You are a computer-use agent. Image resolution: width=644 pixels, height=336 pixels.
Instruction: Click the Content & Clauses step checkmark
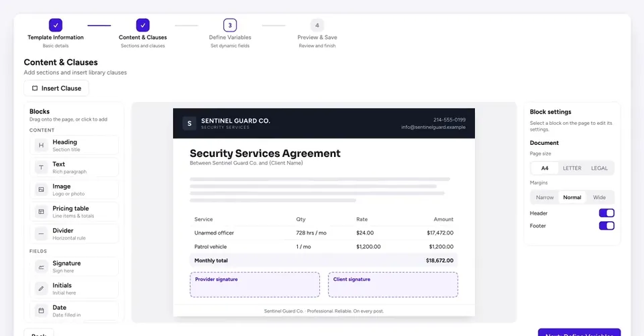point(143,25)
